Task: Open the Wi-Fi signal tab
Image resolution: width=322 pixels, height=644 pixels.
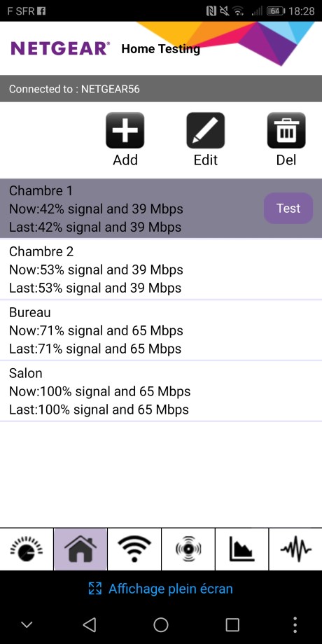Action: (x=134, y=549)
